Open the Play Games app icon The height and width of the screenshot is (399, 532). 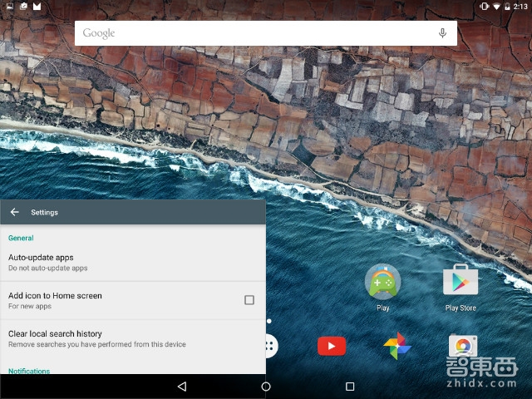coord(382,283)
